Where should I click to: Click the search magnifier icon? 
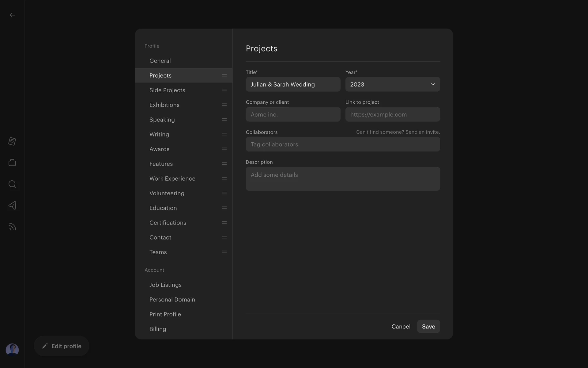point(12,184)
